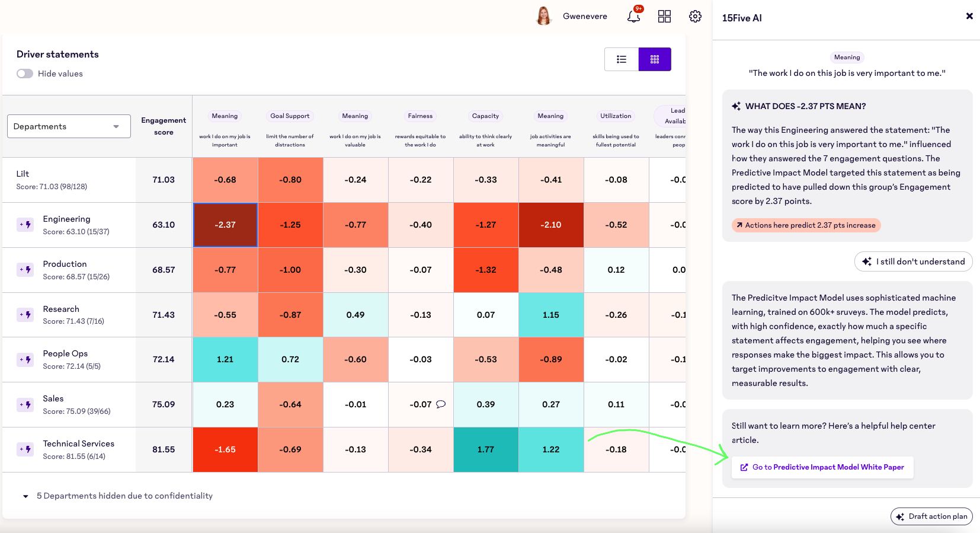Click the Engineering department name
The height and width of the screenshot is (533, 980).
(x=66, y=219)
